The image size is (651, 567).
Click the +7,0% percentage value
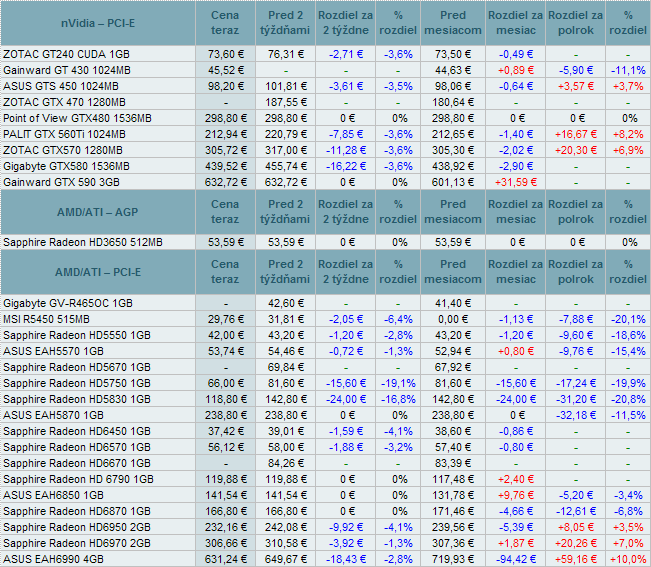[628, 543]
